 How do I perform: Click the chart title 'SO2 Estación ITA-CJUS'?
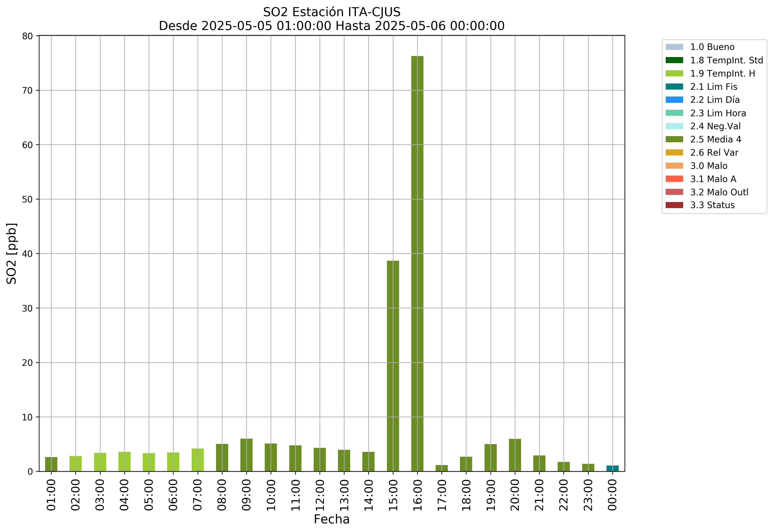(332, 12)
